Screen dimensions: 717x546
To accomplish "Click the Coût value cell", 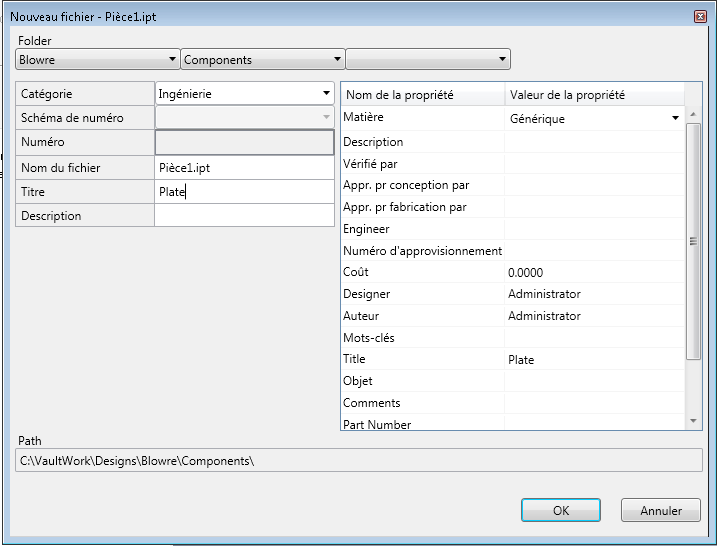I will pos(594,272).
